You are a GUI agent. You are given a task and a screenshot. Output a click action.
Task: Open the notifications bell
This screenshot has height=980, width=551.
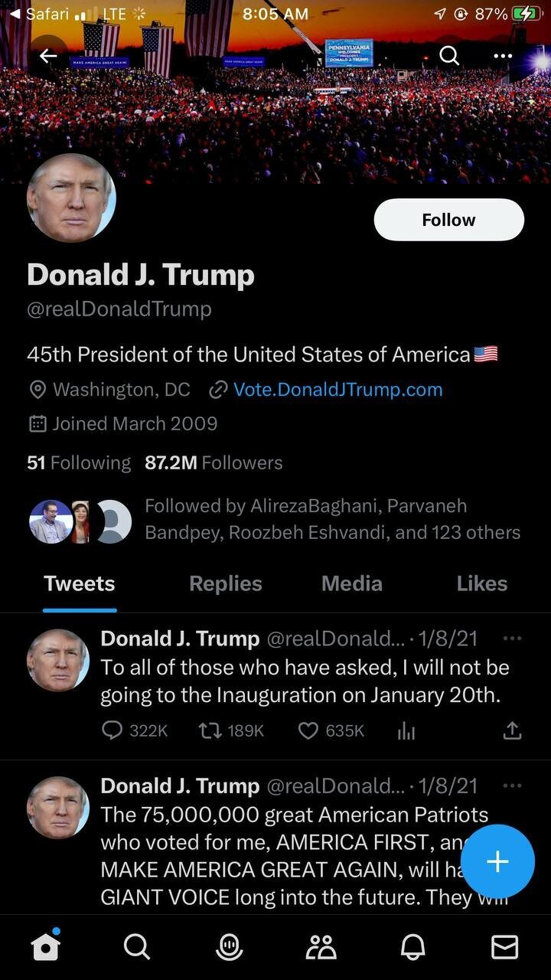(412, 948)
